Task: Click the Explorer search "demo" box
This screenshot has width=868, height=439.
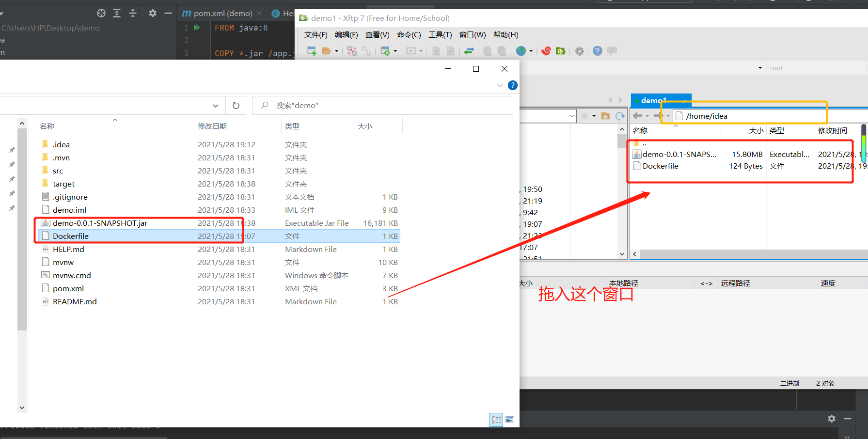Action: coord(382,105)
